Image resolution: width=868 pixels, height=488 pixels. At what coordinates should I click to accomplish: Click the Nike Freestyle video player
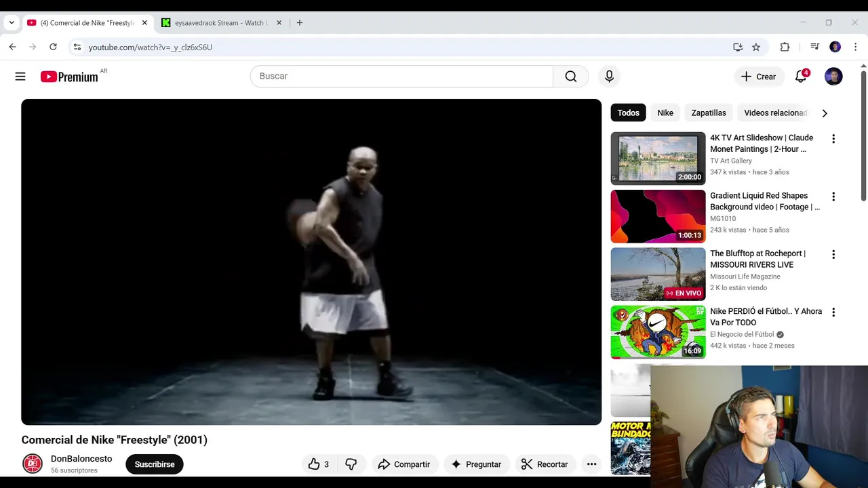tap(311, 262)
